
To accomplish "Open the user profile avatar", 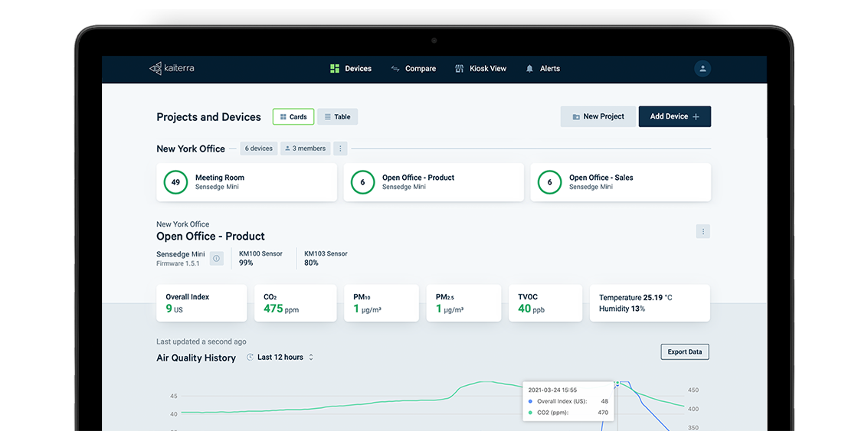I will point(703,69).
